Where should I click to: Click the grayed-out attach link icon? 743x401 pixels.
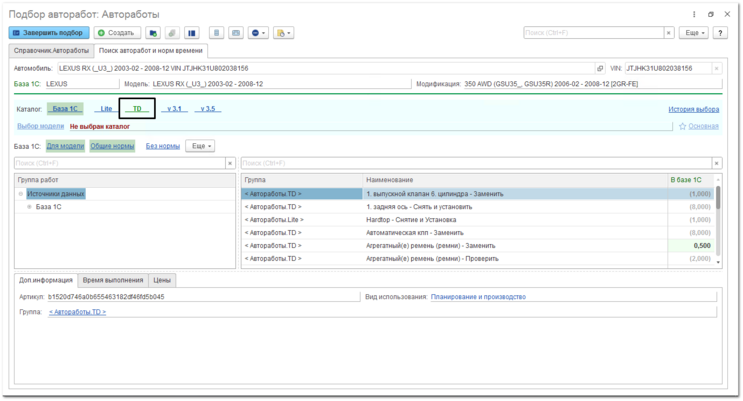172,33
